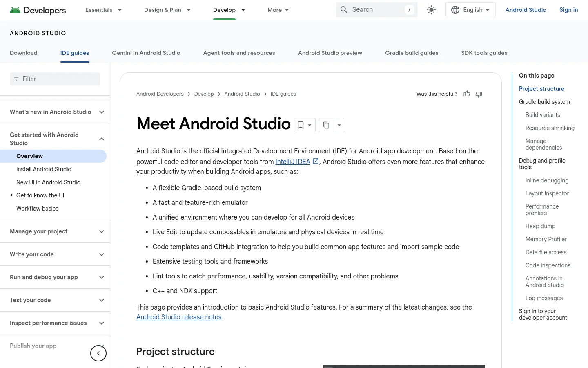Open the bookmark dropdown arrow
This screenshot has width=588, height=368.
310,125
